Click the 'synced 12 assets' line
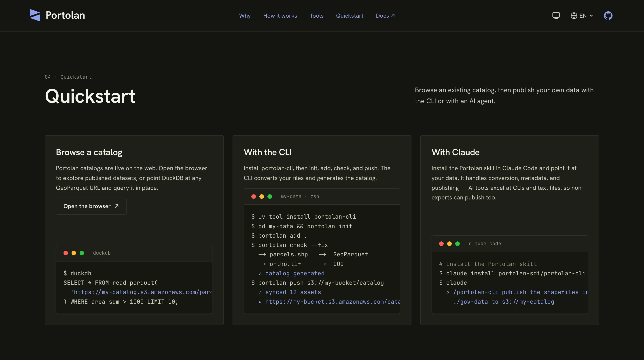The image size is (644, 360). pos(290,292)
